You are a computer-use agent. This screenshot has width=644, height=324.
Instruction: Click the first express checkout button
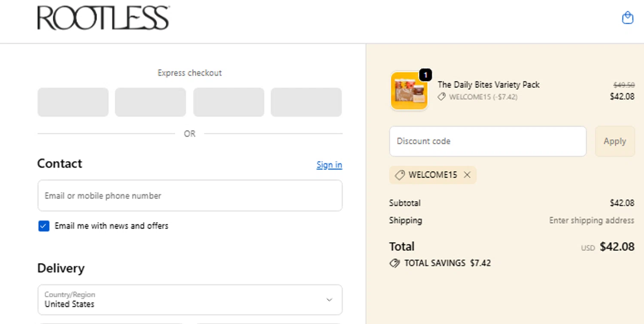click(x=73, y=102)
